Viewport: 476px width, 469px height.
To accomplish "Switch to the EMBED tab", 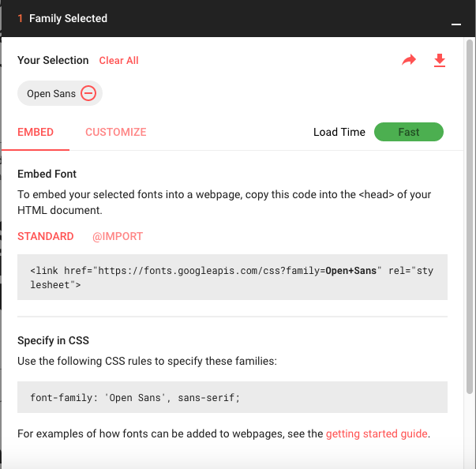I will click(36, 132).
